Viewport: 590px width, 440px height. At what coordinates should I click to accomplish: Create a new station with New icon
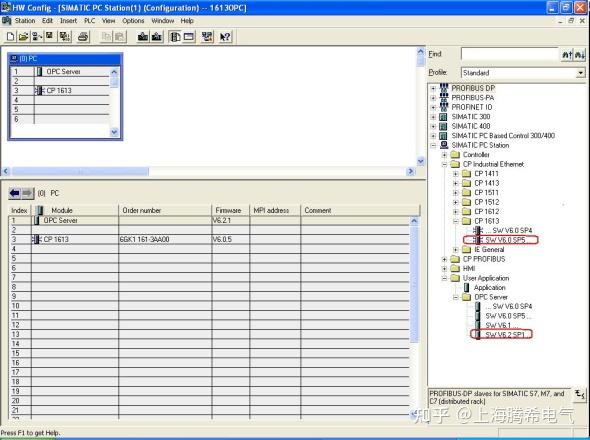[11, 37]
